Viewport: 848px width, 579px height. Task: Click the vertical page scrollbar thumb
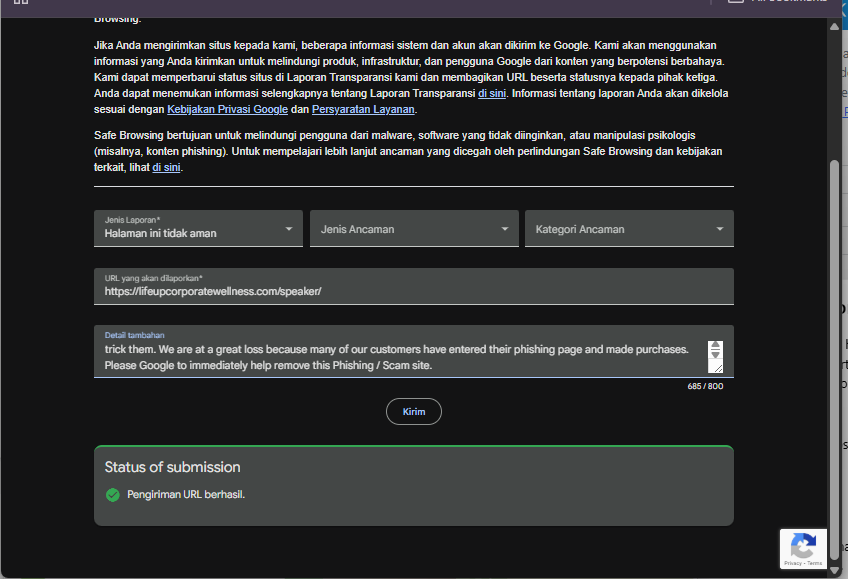pyautogui.click(x=834, y=360)
